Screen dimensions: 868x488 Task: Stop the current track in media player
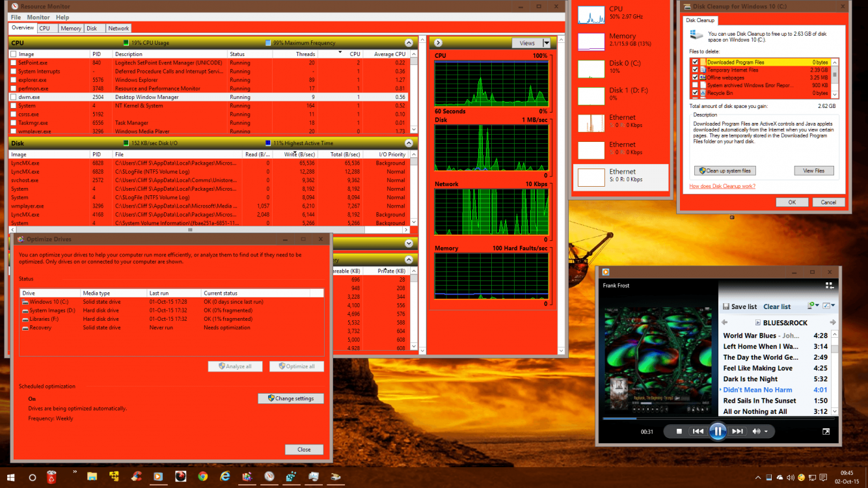tap(679, 431)
